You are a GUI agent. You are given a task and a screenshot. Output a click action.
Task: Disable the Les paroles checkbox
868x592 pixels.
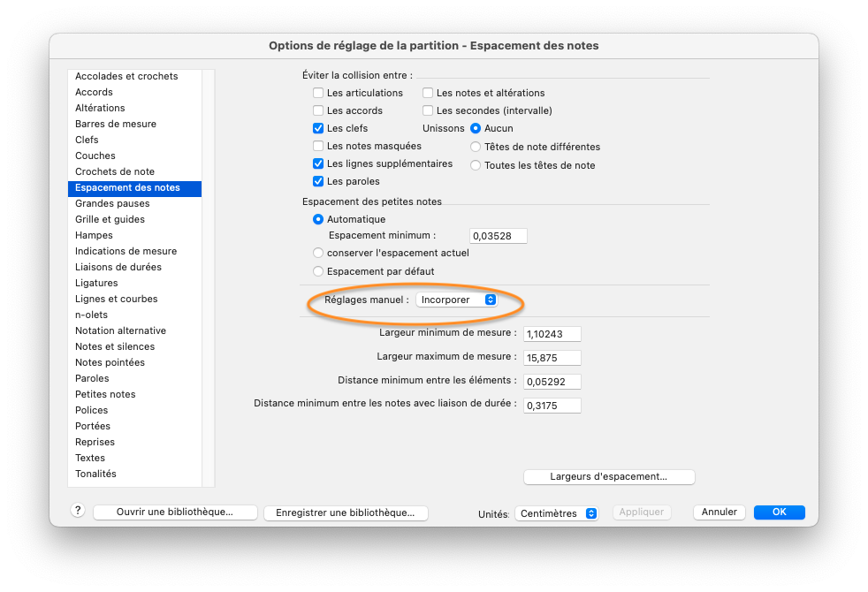click(318, 181)
